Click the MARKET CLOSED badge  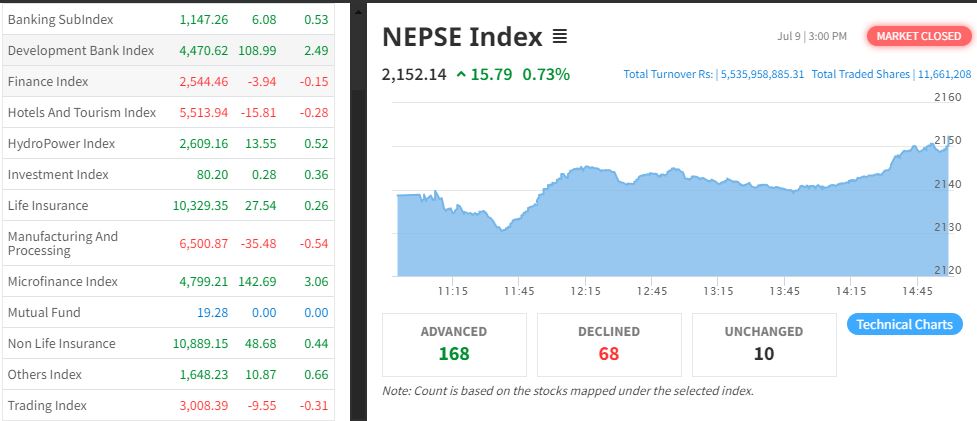click(x=918, y=36)
